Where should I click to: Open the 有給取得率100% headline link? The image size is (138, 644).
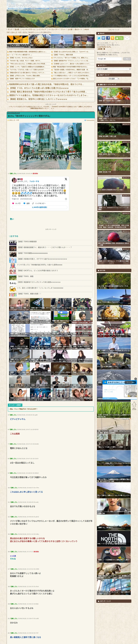[47, 84]
